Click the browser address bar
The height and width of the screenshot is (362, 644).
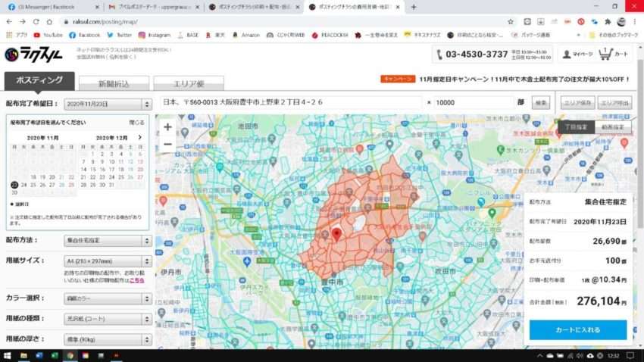coord(283,22)
